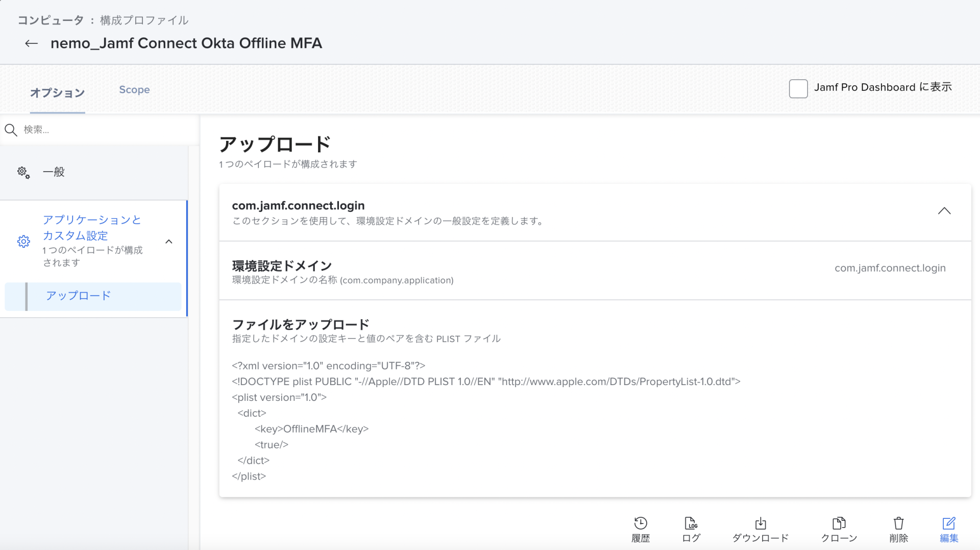Screen dimensions: 980x550
Task: Collapse the アプリケーションとカスタム設定 section
Action: click(169, 242)
